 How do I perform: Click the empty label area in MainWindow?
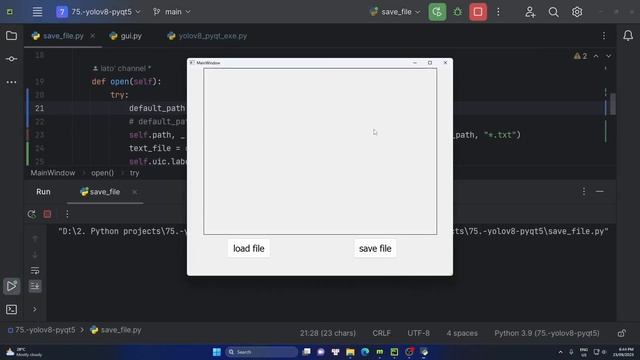pos(320,151)
